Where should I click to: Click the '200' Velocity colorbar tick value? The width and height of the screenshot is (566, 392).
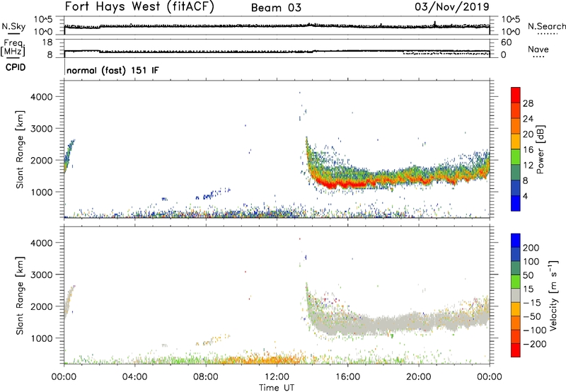click(531, 248)
